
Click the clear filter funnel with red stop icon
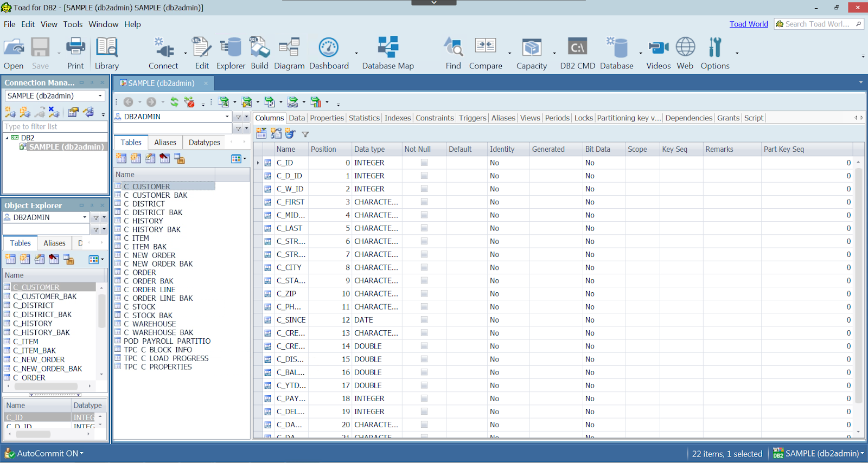click(189, 102)
